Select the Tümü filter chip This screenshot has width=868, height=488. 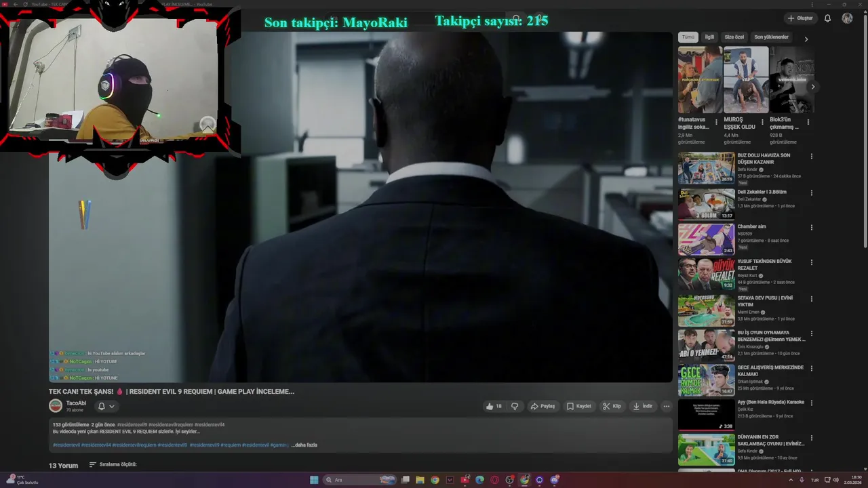688,37
